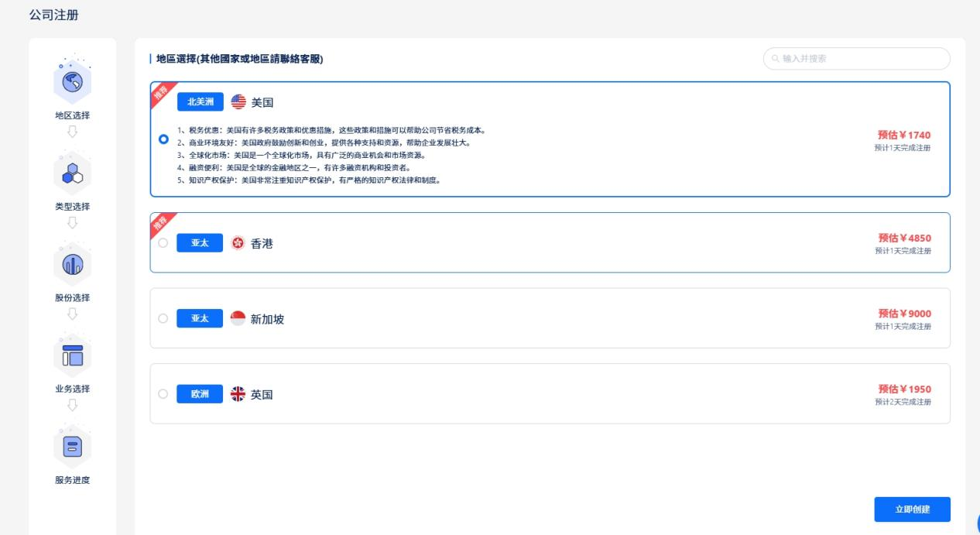Viewport: 980px width, 535px height.
Task: Click the 预估￥9000 price for 新加坡
Action: pyautogui.click(x=904, y=314)
